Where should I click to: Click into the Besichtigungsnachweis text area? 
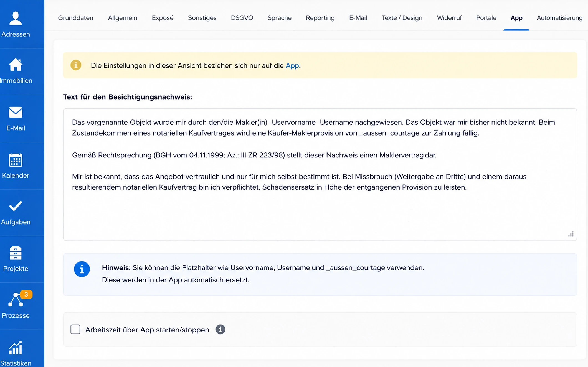click(320, 175)
